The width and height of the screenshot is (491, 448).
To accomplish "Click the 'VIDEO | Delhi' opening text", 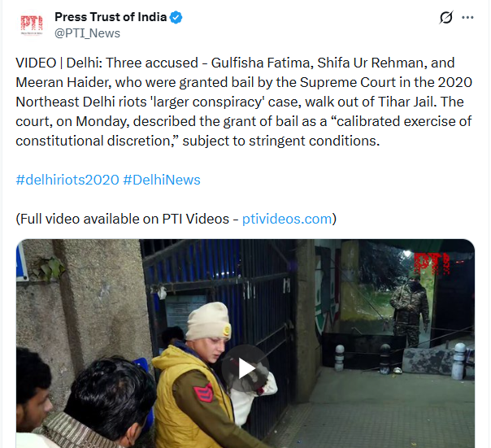I will tap(59, 63).
